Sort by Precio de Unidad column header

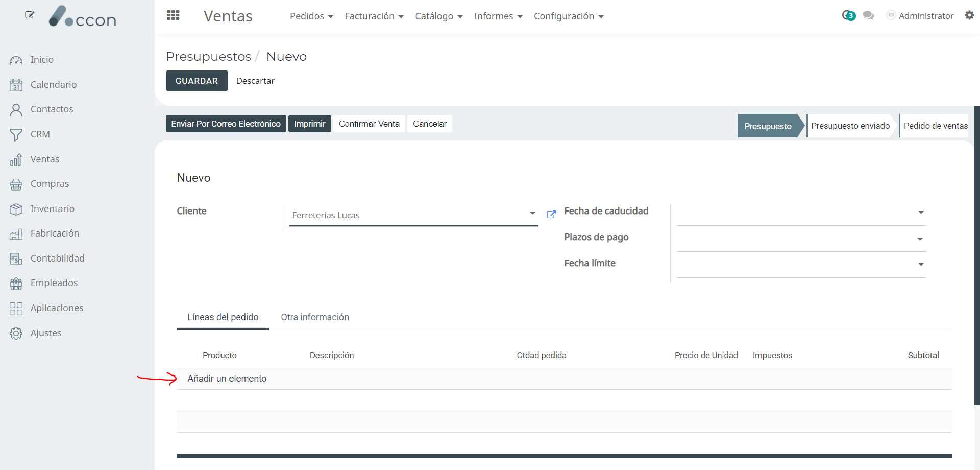pyautogui.click(x=706, y=355)
